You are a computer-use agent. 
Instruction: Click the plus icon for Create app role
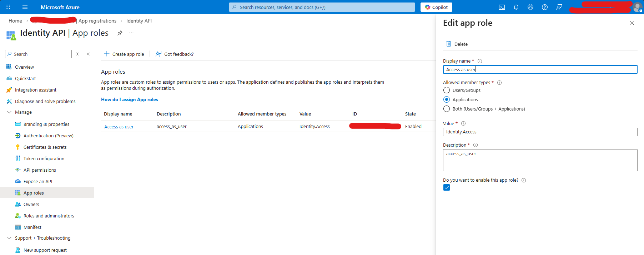(x=106, y=54)
